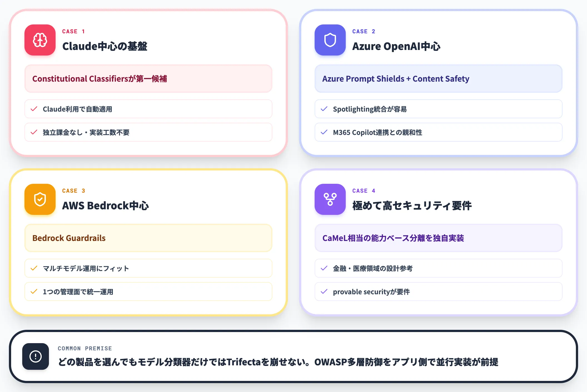Screen dimensions: 587x392
Task: Click the CASE 3 label
Action: point(74,191)
